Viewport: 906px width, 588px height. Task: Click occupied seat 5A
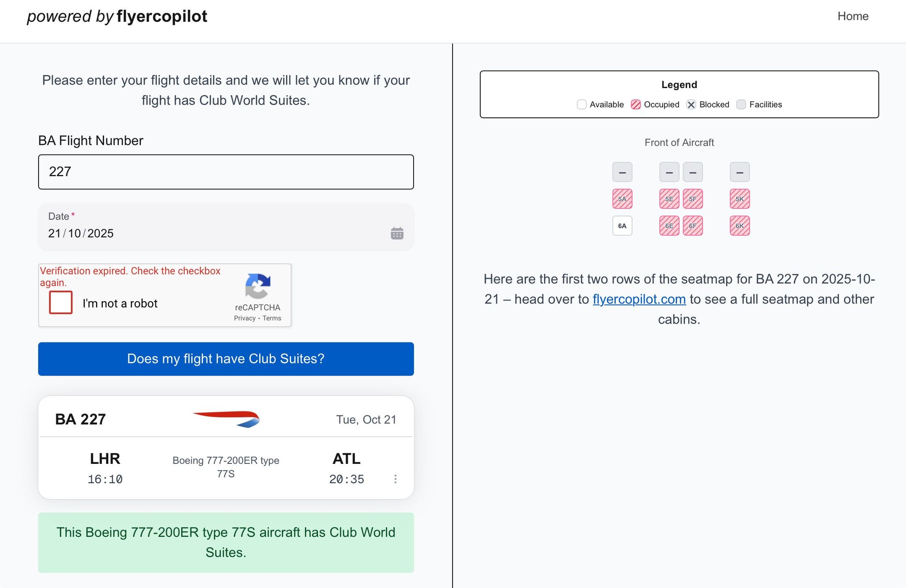pyautogui.click(x=622, y=199)
